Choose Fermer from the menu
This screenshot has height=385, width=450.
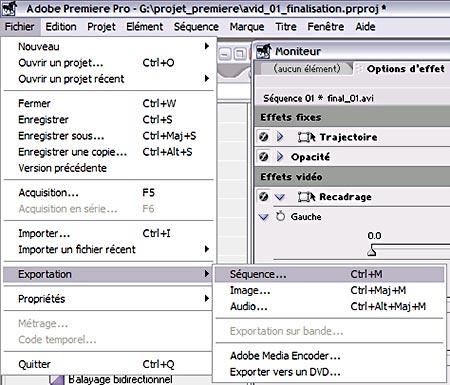(109, 103)
